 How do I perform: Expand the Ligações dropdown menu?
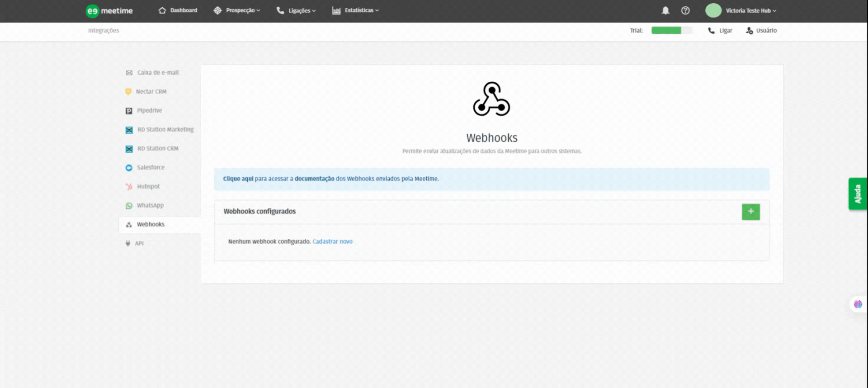(302, 10)
